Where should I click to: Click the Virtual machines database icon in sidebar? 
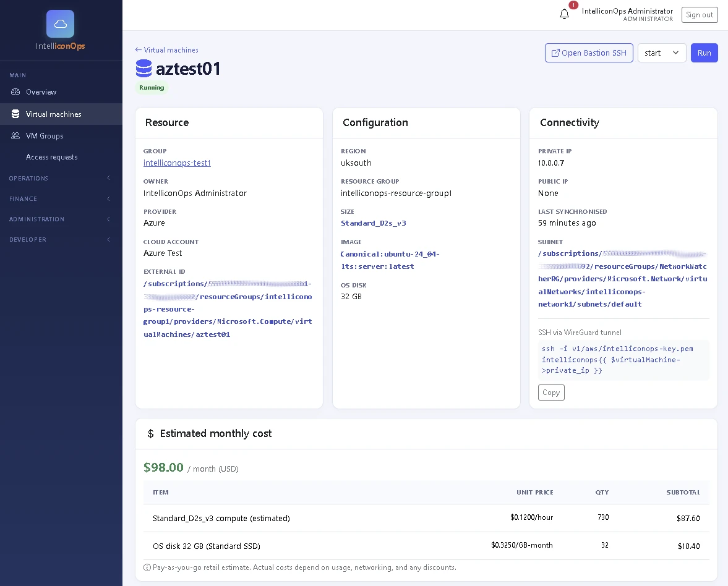[15, 114]
